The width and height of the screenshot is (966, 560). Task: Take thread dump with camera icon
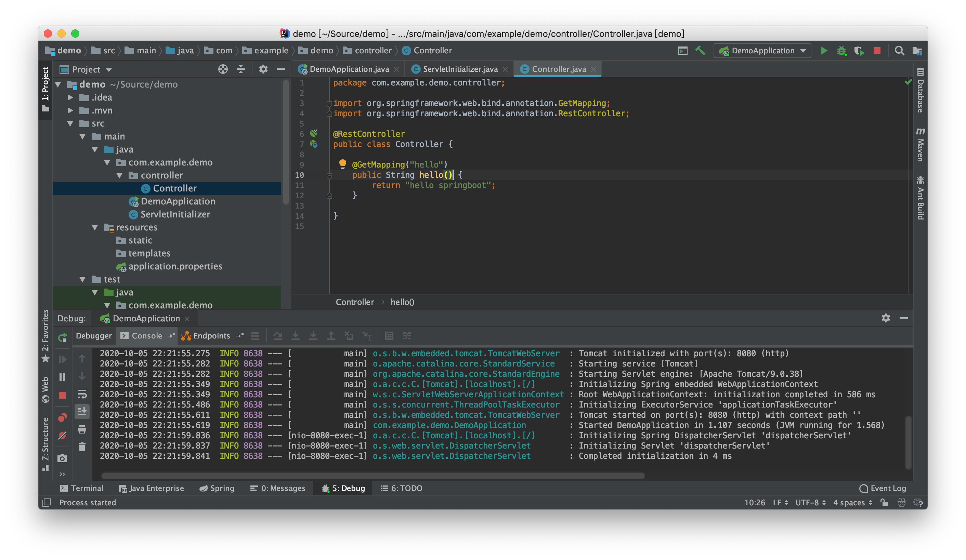pyautogui.click(x=62, y=458)
